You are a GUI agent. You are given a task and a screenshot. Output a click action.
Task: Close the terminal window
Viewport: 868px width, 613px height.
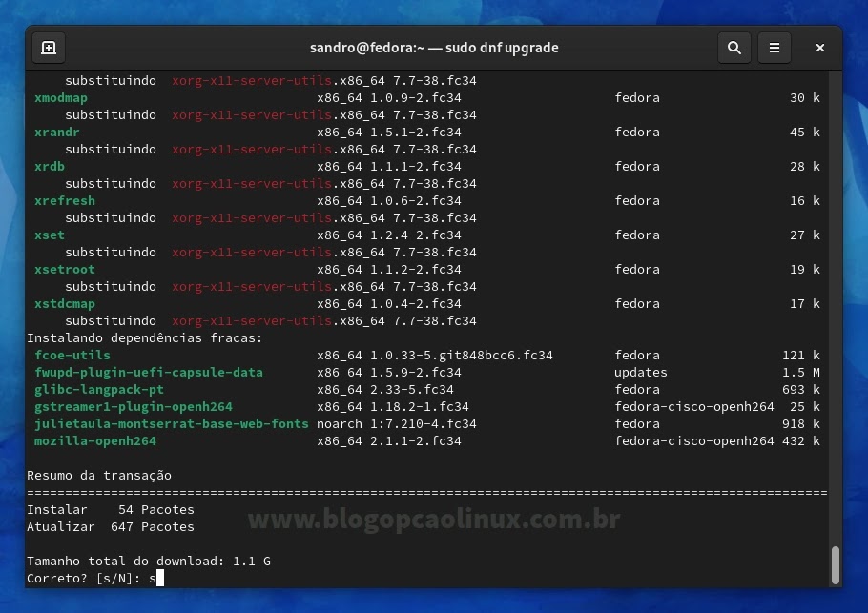pyautogui.click(x=820, y=48)
